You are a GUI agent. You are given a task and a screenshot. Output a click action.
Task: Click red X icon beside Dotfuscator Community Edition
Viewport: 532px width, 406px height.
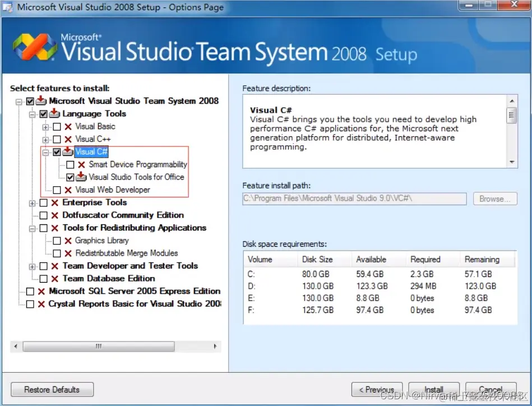click(54, 215)
